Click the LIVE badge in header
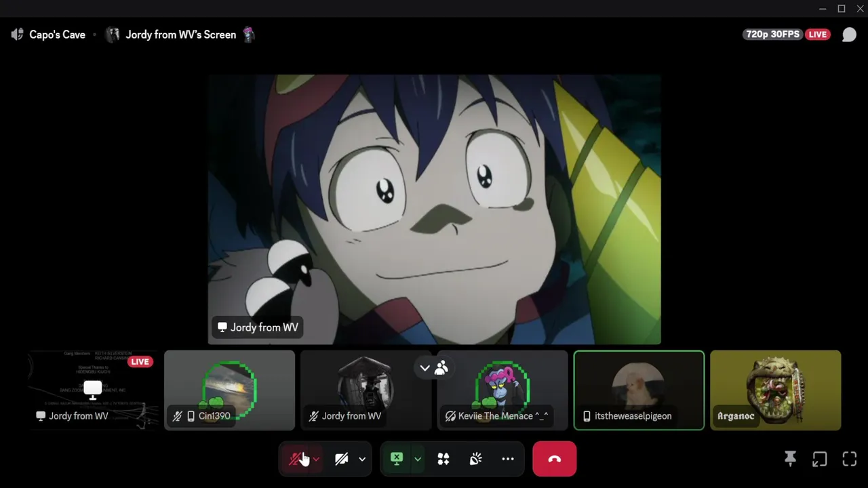This screenshot has width=868, height=488. coord(818,35)
